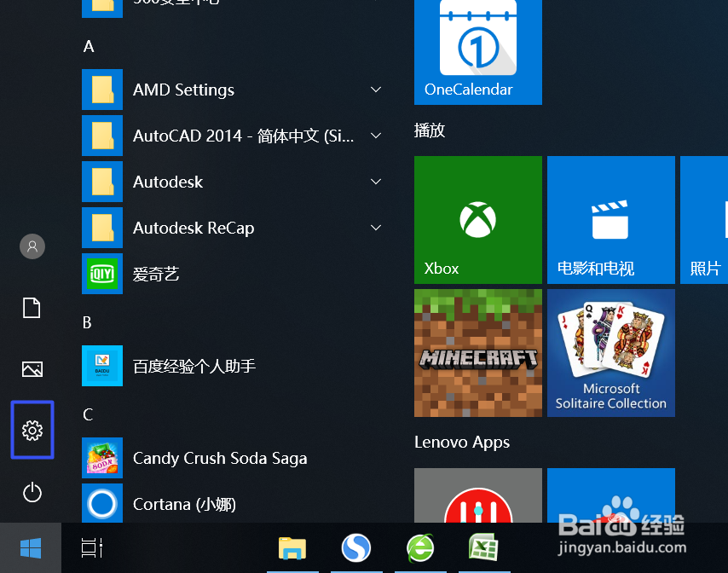
Task: Open the Settings gear icon
Action: (x=32, y=431)
